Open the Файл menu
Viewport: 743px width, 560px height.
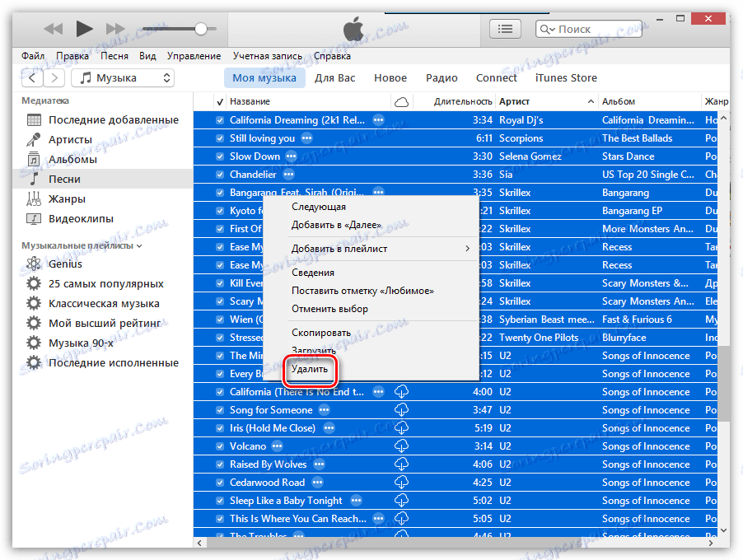(x=33, y=56)
